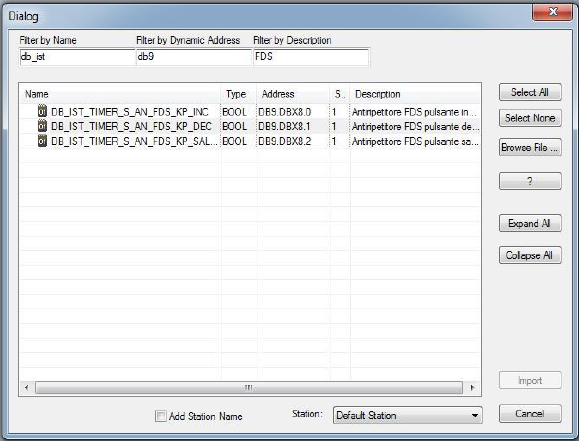Screen dimensions: 579x441
Task: Sort by the S. column header
Action: coord(340,94)
